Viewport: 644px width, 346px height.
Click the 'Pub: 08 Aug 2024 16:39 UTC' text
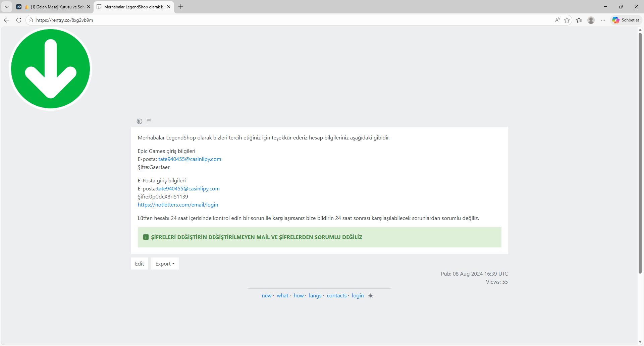point(475,274)
